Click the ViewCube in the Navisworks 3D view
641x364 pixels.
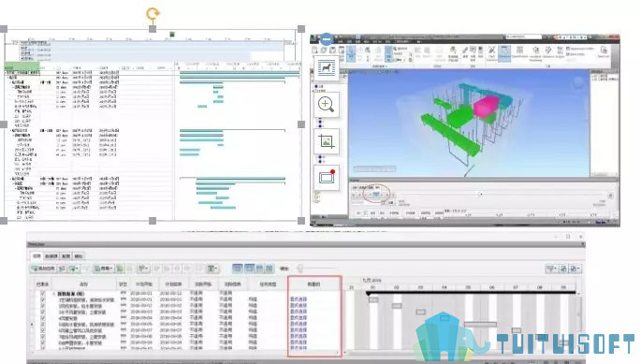point(578,82)
